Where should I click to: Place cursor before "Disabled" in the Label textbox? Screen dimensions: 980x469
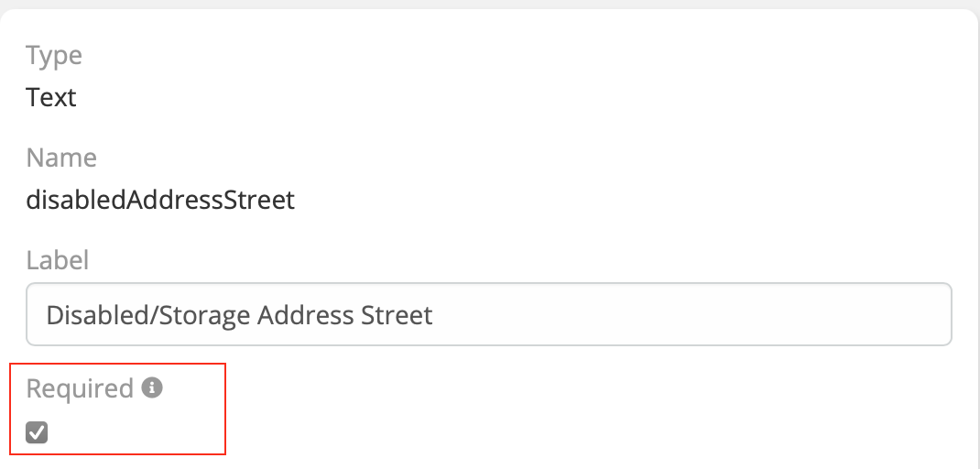[x=47, y=315]
